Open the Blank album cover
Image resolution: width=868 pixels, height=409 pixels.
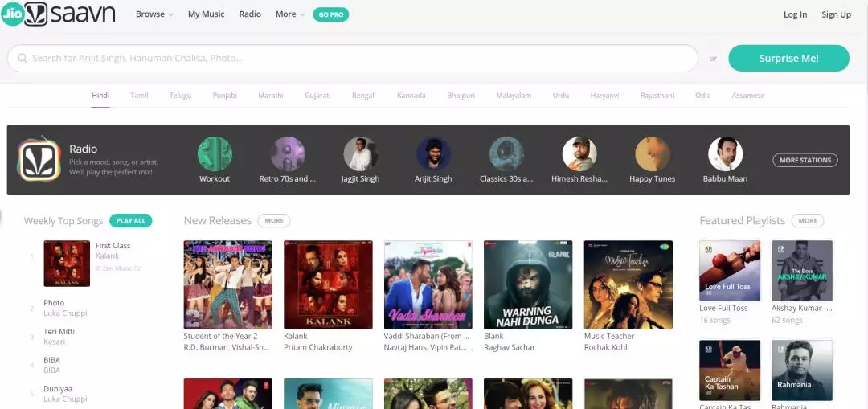click(x=528, y=284)
